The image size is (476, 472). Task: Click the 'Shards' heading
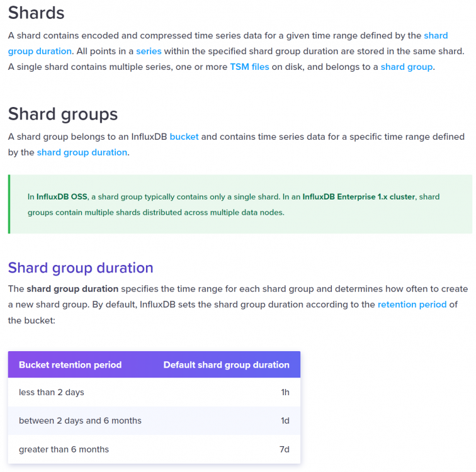tap(36, 13)
